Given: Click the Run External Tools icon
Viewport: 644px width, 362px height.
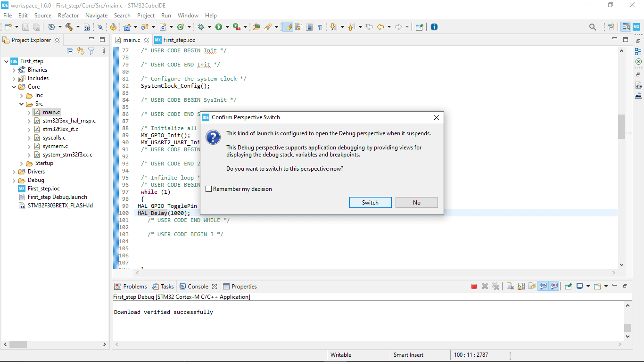Looking at the screenshot, I should [x=237, y=27].
